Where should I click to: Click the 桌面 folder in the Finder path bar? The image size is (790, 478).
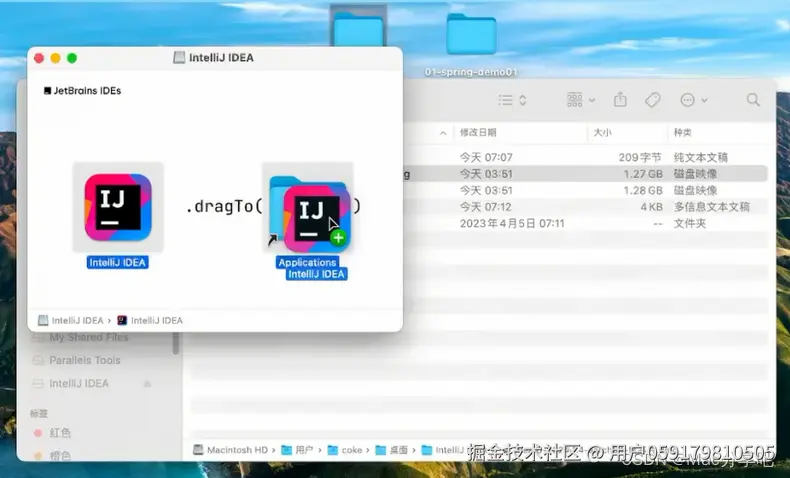click(x=392, y=450)
